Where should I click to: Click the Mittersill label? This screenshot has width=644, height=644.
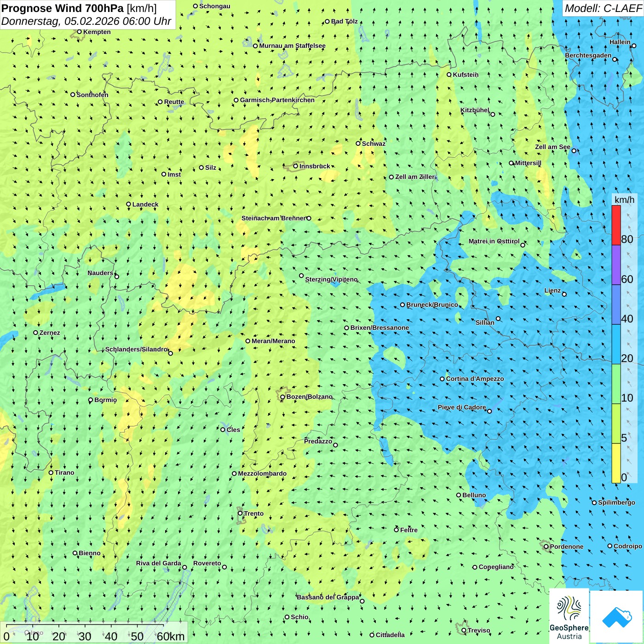pos(528,163)
